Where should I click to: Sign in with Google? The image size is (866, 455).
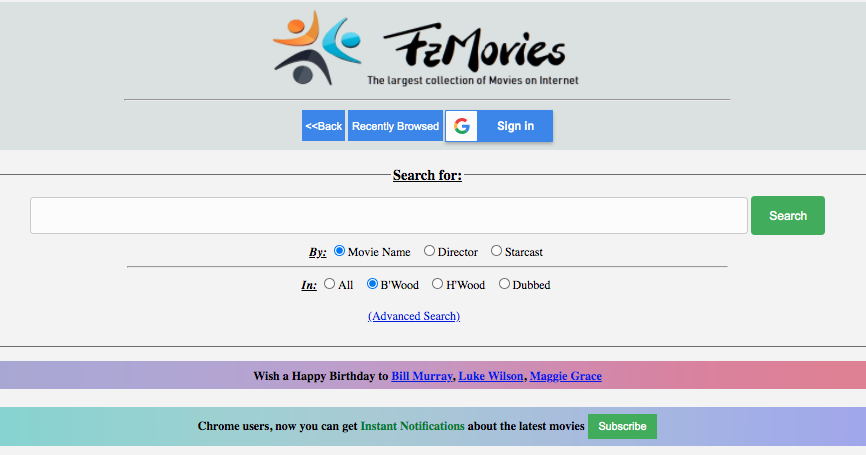coord(499,126)
